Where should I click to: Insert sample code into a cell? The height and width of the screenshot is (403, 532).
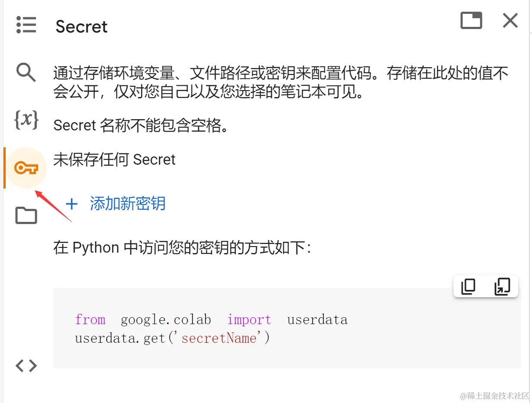click(502, 286)
